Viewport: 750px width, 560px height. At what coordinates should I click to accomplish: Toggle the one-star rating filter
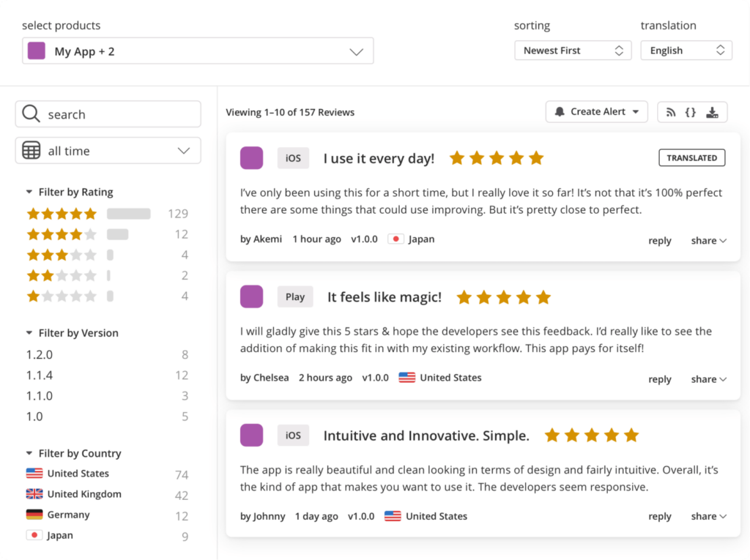(62, 296)
